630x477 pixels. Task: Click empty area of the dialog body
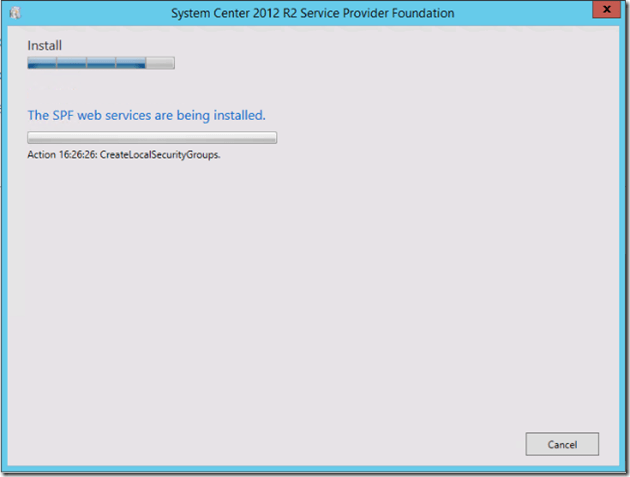coord(320,300)
